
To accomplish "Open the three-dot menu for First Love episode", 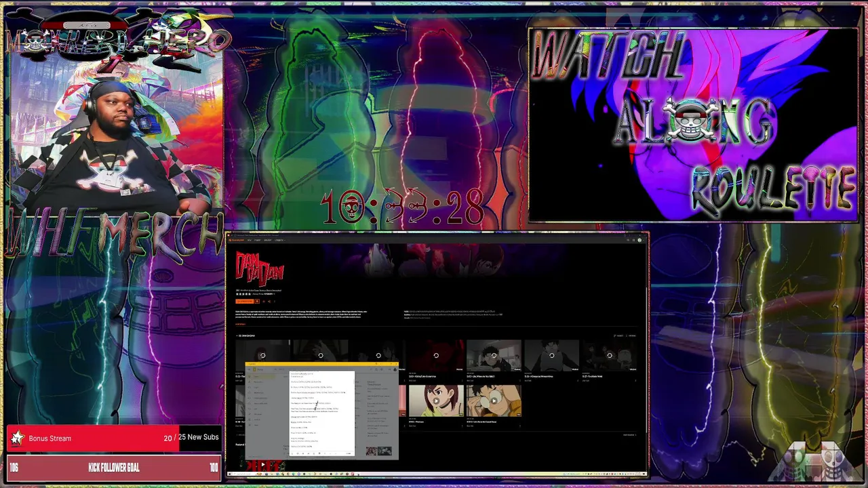I will (x=462, y=426).
